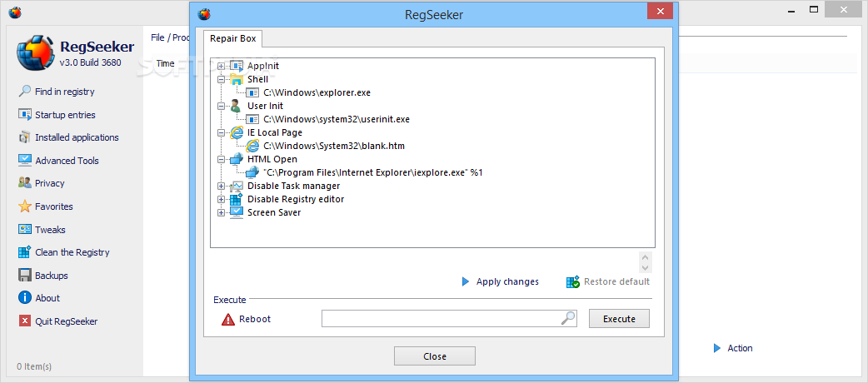Click the Installed applications sidebar icon
This screenshot has width=868, height=383.
click(x=24, y=137)
